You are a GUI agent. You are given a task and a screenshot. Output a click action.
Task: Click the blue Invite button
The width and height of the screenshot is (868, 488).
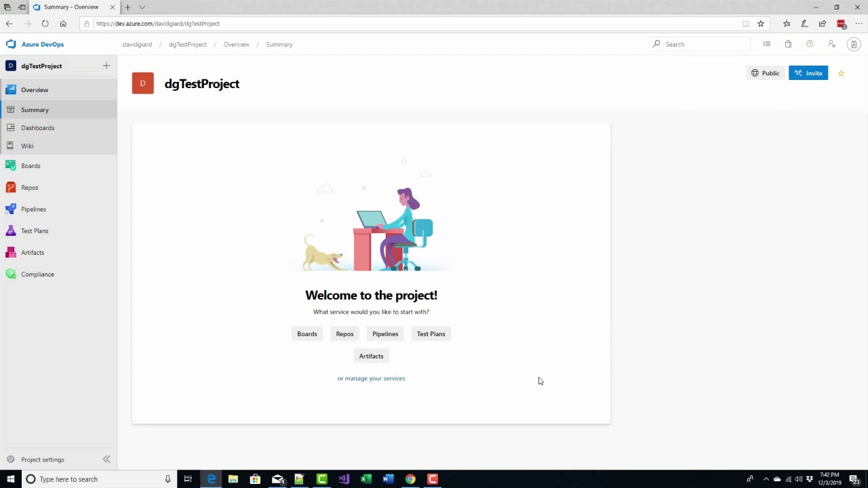(x=808, y=73)
